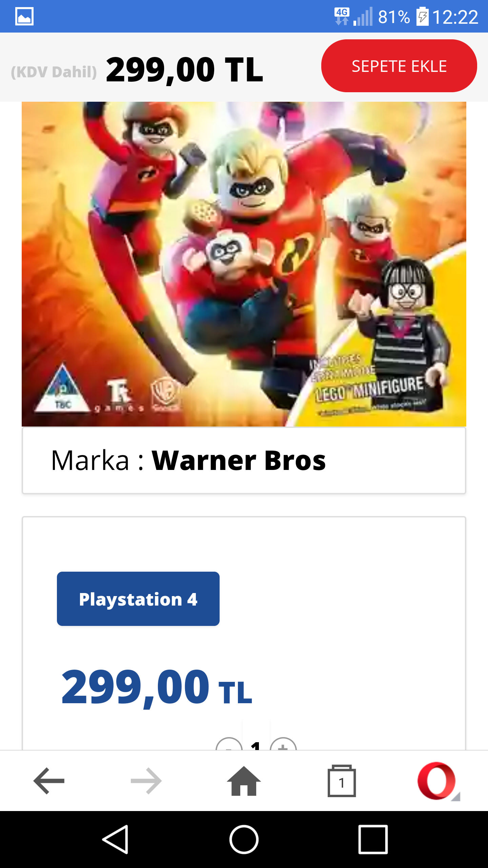Tap the Android back navigation triangle
Image resolution: width=488 pixels, height=868 pixels.
pos(116,839)
